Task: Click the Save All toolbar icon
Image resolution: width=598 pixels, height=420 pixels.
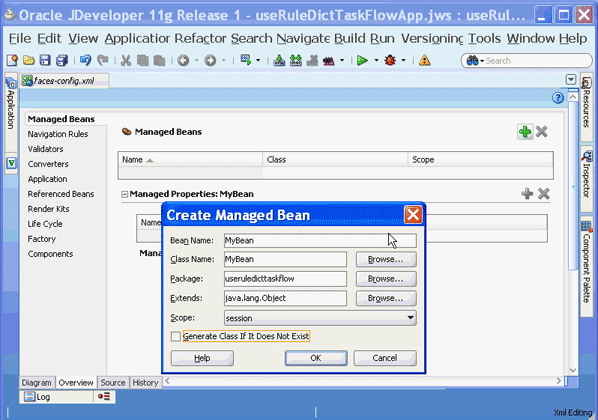Action: tap(62, 60)
